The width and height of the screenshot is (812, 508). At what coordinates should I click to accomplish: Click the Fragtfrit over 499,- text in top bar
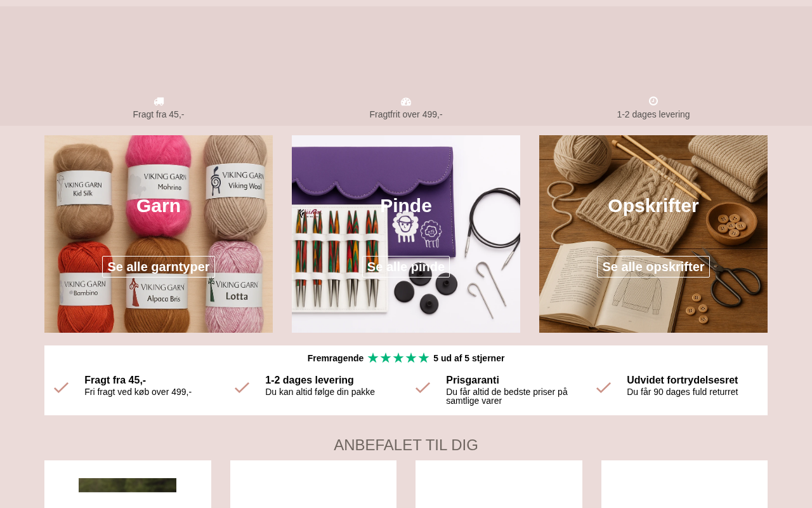(x=406, y=114)
